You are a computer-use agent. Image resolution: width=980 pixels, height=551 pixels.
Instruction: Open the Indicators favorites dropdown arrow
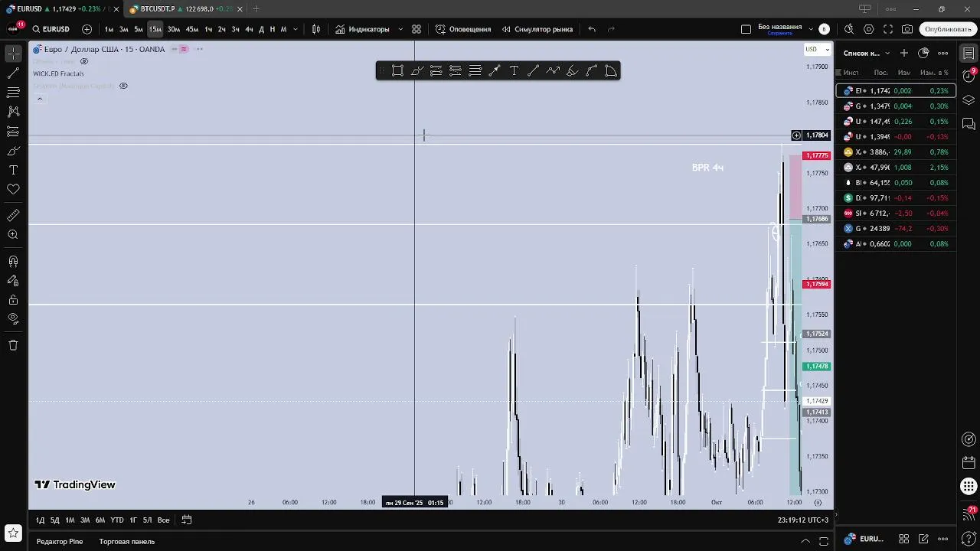[400, 29]
